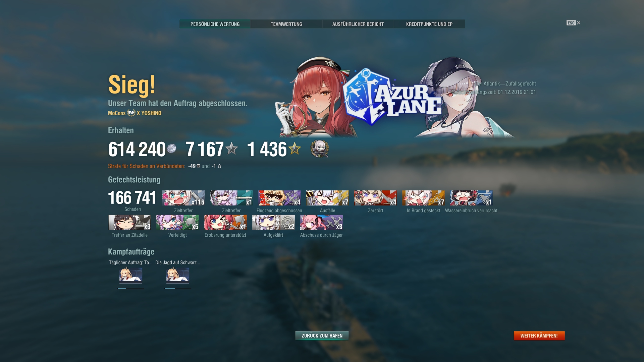This screenshot has width=644, height=362.
Task: Click the Zerstört x4 ribbon icon
Action: 375,198
